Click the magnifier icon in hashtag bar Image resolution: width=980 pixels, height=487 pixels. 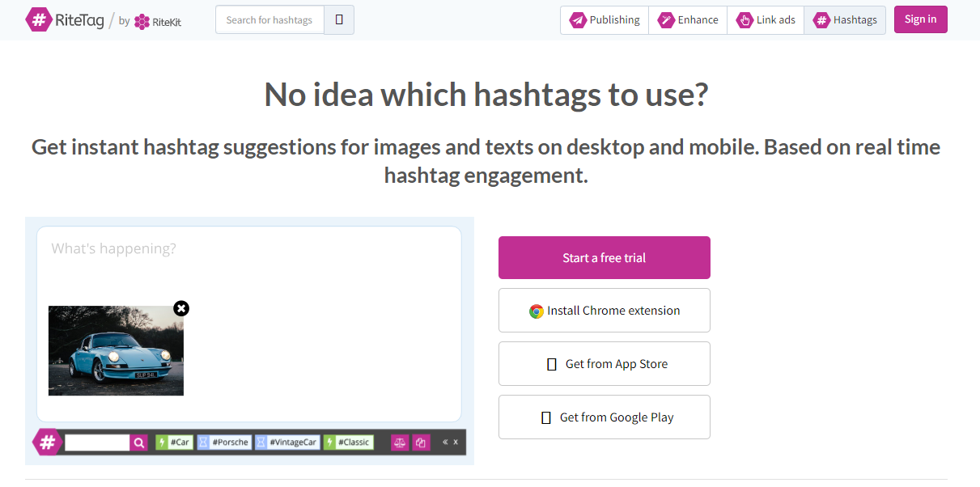[139, 443]
